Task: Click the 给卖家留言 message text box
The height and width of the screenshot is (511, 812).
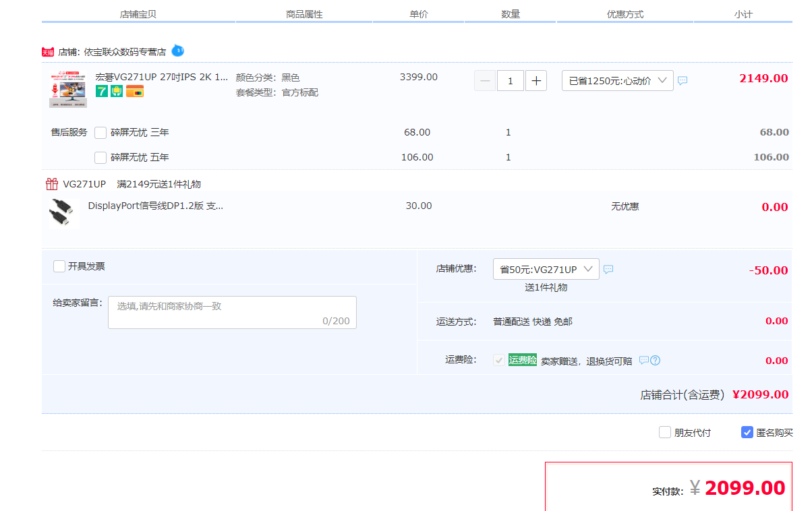Action: click(x=232, y=313)
